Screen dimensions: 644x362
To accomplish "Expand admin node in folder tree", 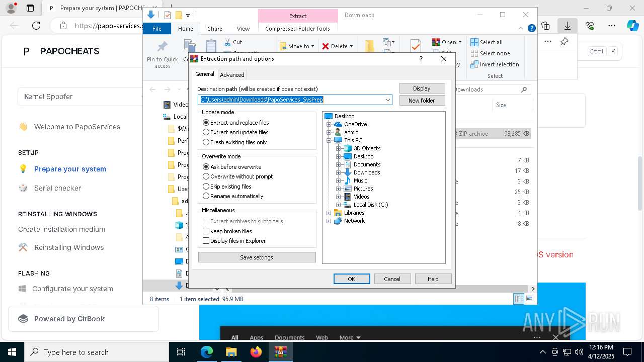I will click(329, 132).
